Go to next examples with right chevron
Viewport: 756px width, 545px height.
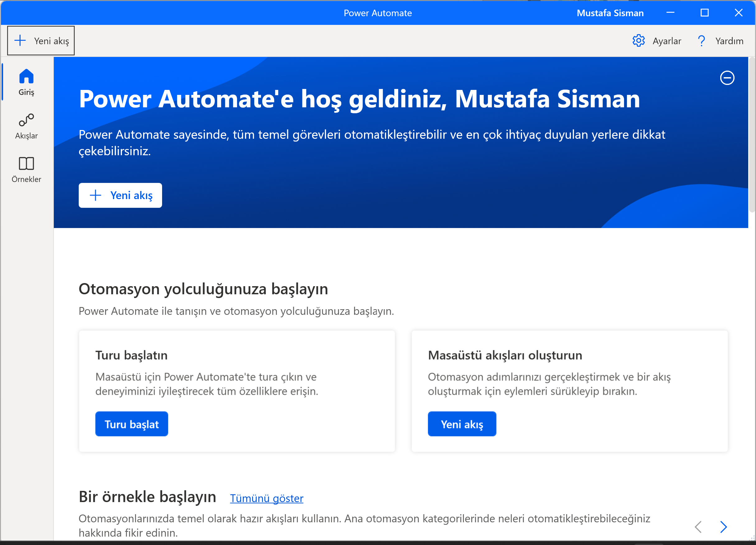[723, 527]
